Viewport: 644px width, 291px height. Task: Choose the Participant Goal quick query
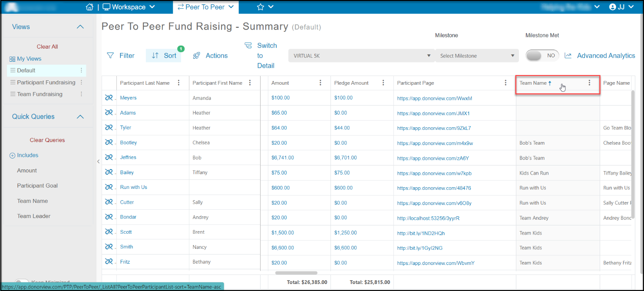(37, 185)
